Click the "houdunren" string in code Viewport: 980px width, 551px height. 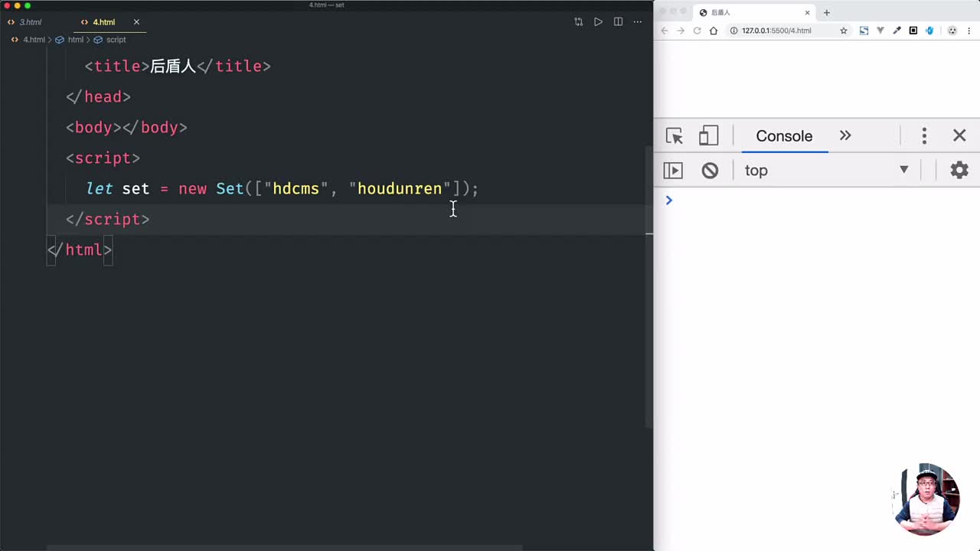[x=400, y=188]
